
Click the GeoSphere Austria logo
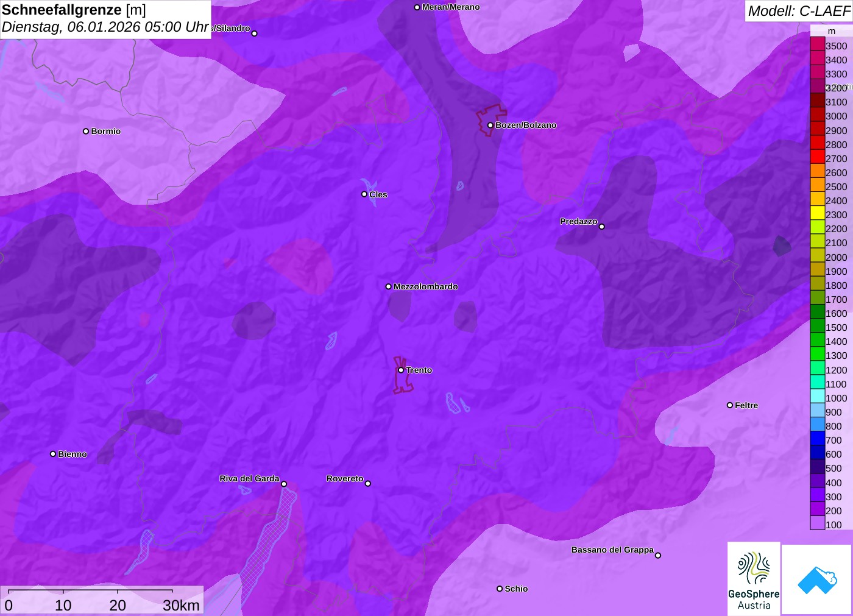click(x=754, y=578)
